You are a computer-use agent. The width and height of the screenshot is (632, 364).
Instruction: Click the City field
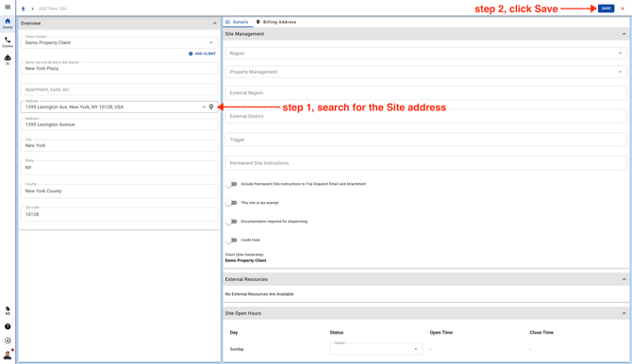point(119,145)
